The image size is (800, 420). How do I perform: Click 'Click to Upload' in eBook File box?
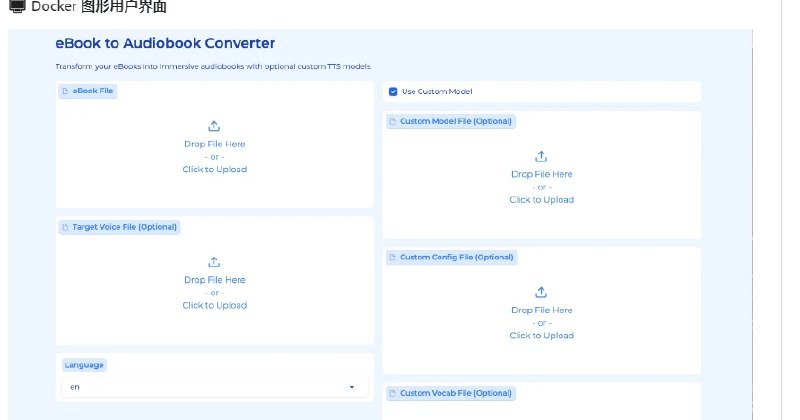coord(214,169)
